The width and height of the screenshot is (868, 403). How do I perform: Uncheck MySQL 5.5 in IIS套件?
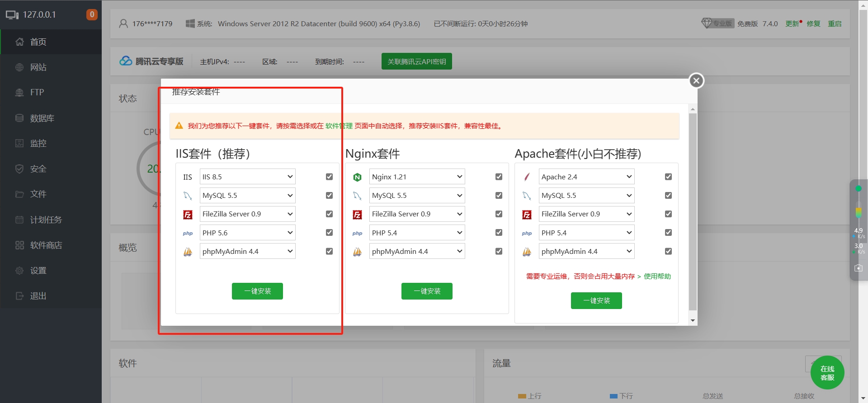(x=329, y=195)
